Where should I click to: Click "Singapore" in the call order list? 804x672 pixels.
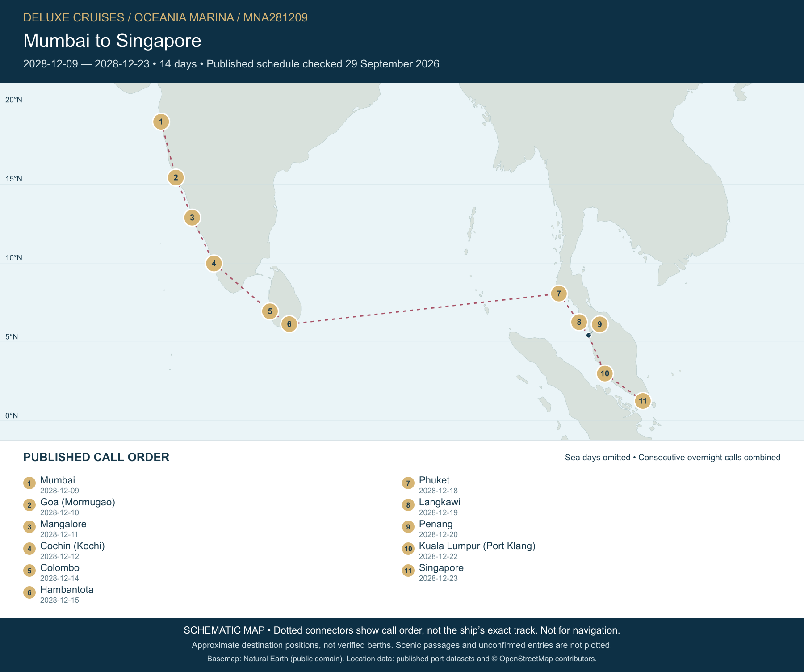tap(441, 568)
